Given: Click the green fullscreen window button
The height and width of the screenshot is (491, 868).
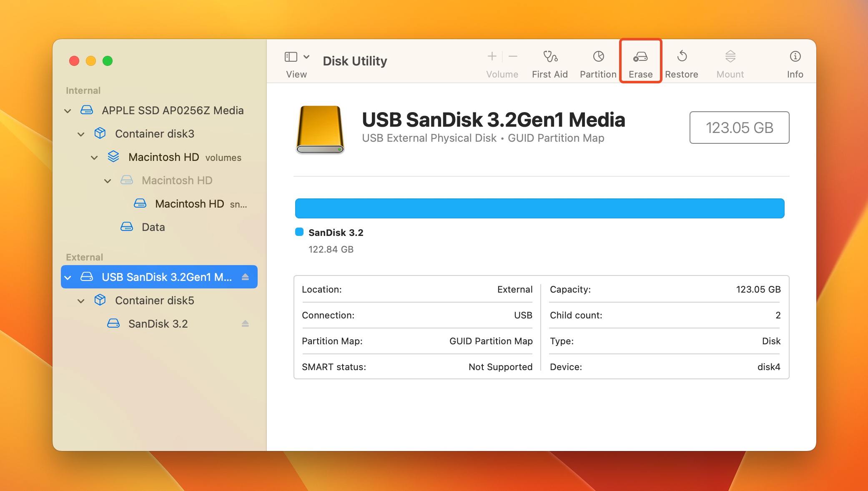Looking at the screenshot, I should click(108, 61).
